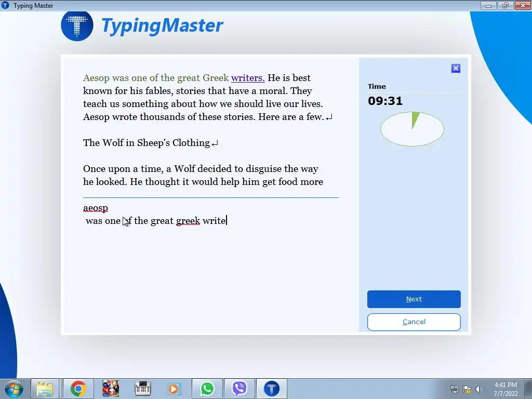Close the typing test panel with blue X
Image resolution: width=532 pixels, height=399 pixels.
click(x=456, y=69)
